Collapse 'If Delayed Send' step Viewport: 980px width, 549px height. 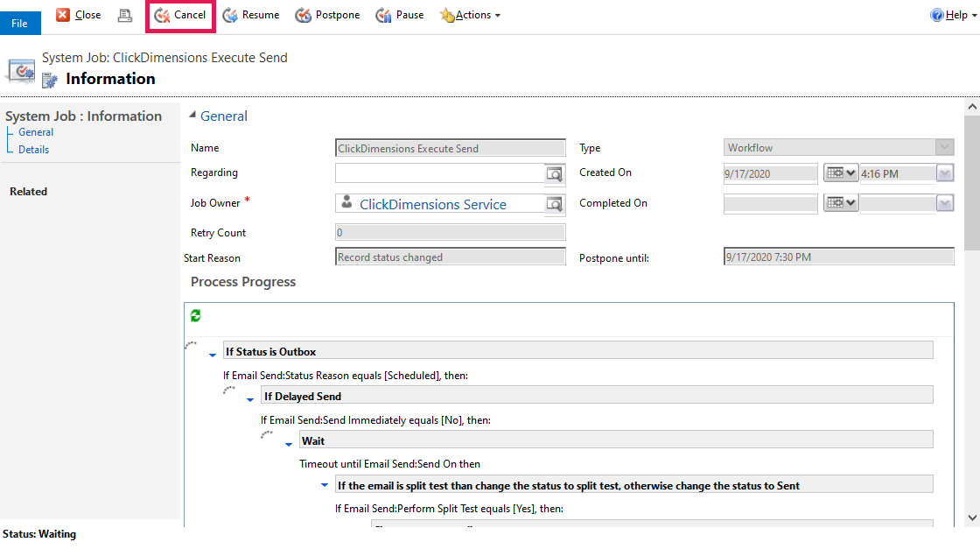[250, 399]
